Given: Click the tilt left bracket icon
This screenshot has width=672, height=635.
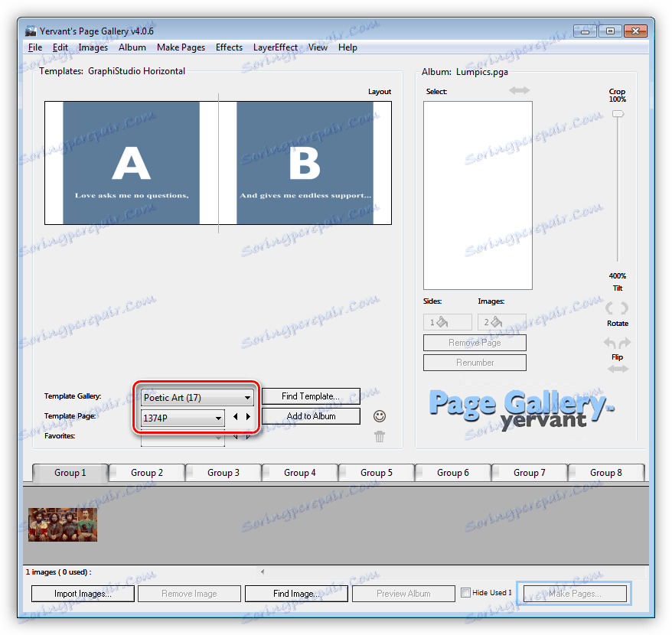Looking at the screenshot, I should [609, 308].
